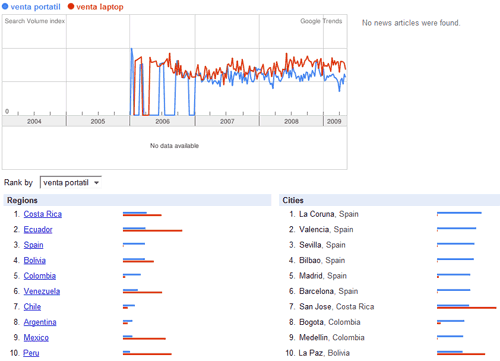
Task: Open the Venezuela region link
Action: [42, 291]
